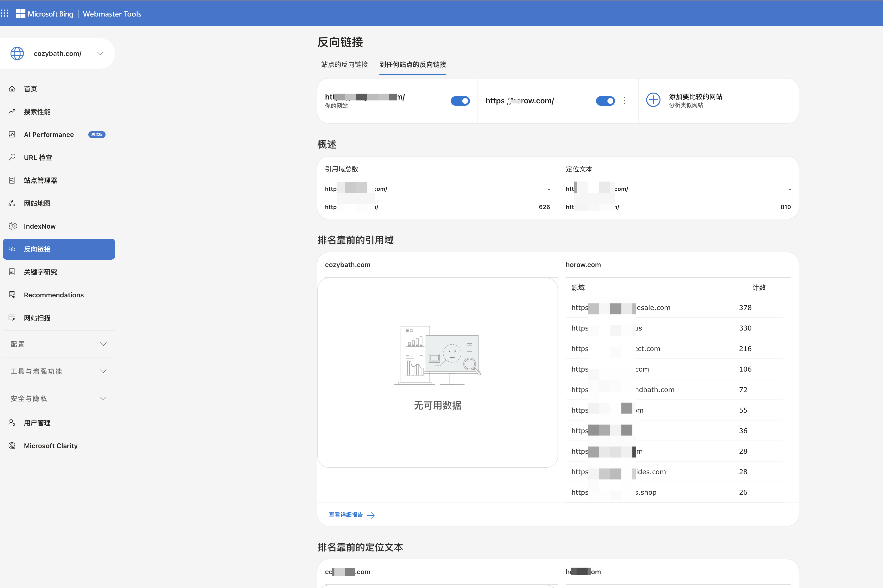This screenshot has height=588, width=883.
Task: Click the IndexNow gear icon
Action: [x=13, y=226]
